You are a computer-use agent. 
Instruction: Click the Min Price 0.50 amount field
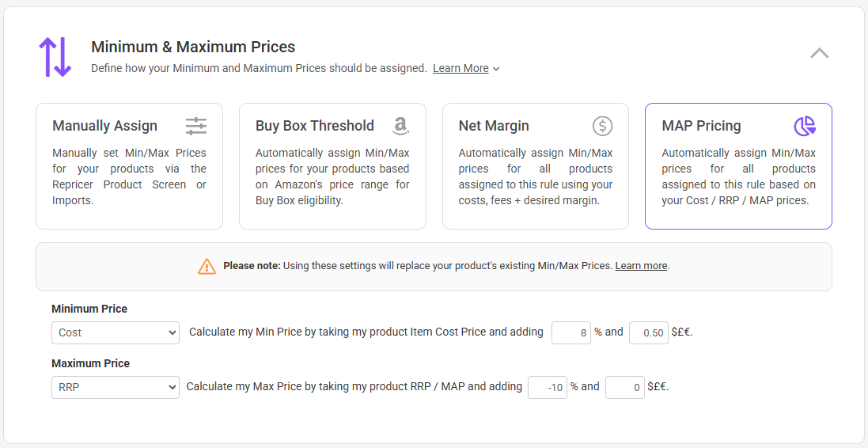coord(649,332)
